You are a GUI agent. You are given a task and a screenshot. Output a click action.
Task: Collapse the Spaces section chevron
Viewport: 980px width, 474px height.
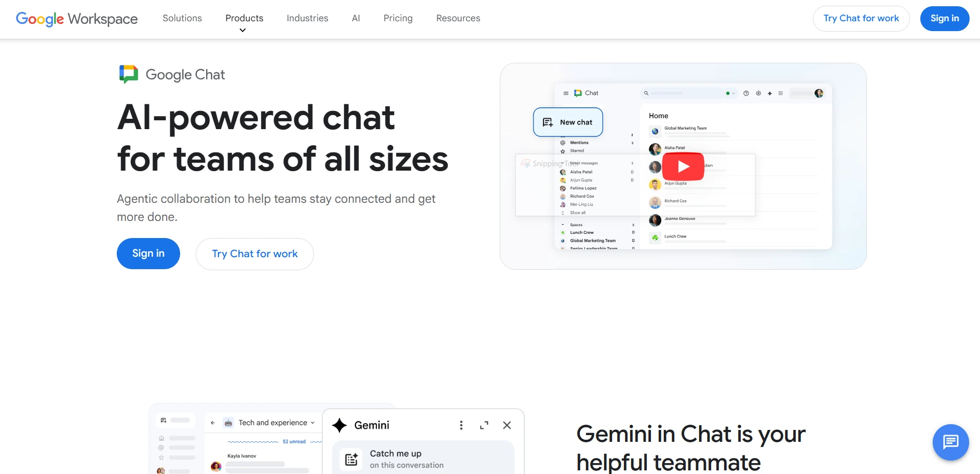pos(563,225)
